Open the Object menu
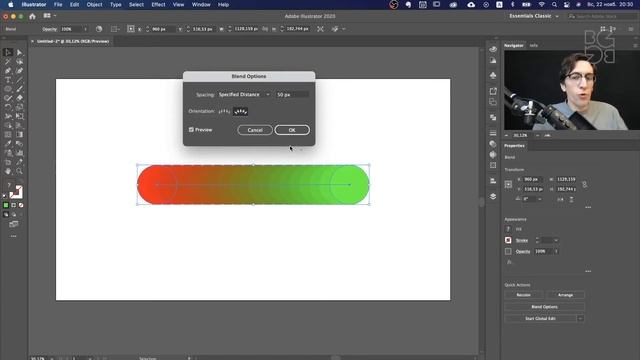 point(94,4)
